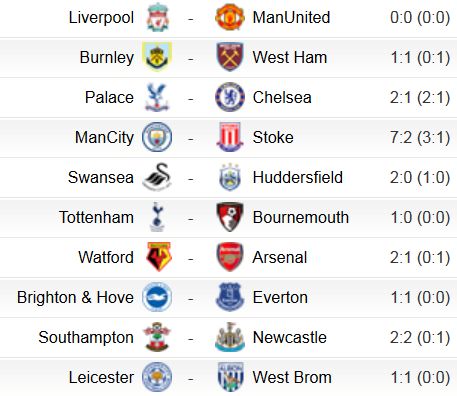This screenshot has height=396, width=457.
Task: Click the Crystal Palace eagle crest
Action: (x=157, y=97)
